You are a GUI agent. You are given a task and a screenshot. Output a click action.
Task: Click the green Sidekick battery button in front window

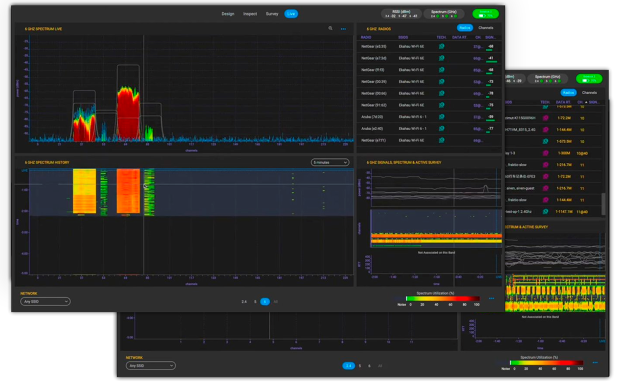click(486, 14)
